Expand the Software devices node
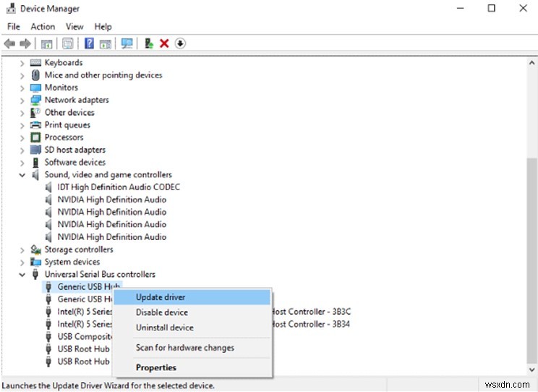The width and height of the screenshot is (538, 392). coord(22,163)
